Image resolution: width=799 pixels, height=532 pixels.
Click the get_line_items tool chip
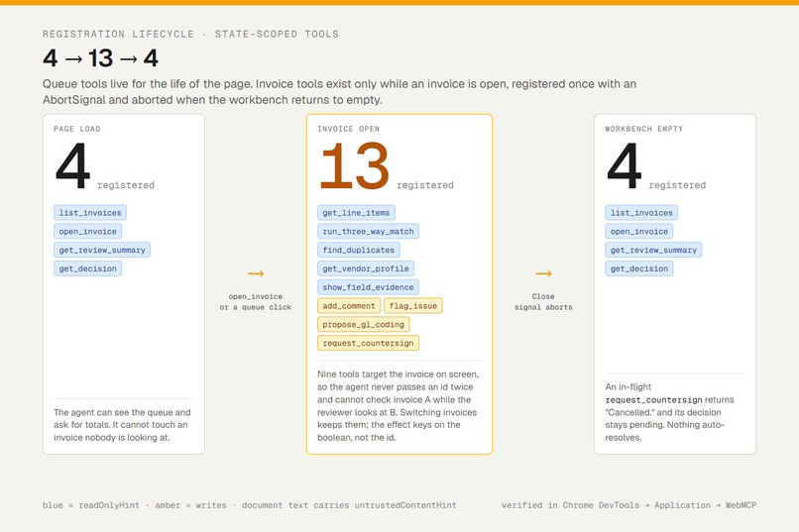356,213
